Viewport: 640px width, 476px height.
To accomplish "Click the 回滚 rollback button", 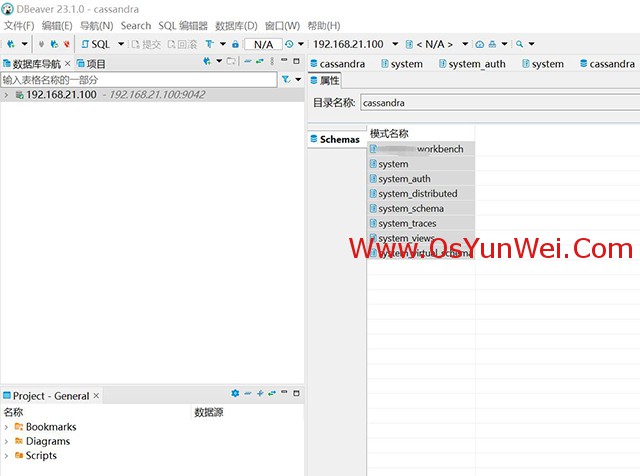I will point(182,44).
